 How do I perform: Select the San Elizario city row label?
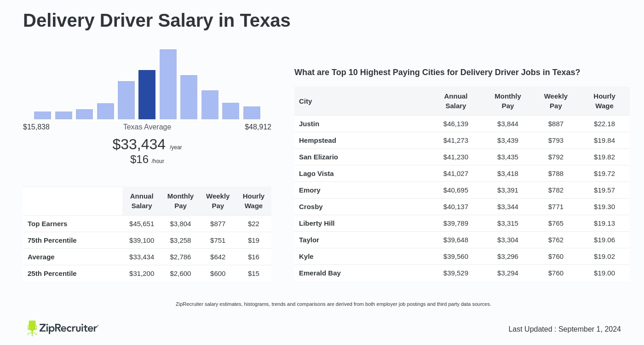pos(318,157)
